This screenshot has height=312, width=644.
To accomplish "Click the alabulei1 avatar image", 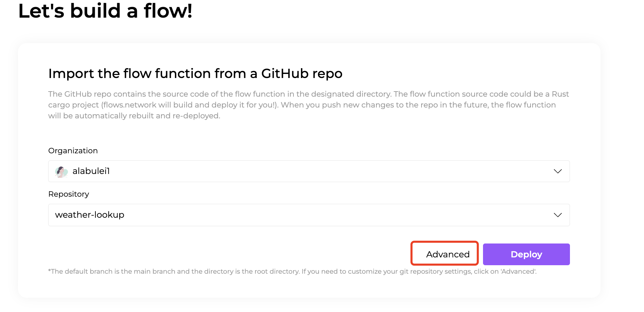I will 61,171.
